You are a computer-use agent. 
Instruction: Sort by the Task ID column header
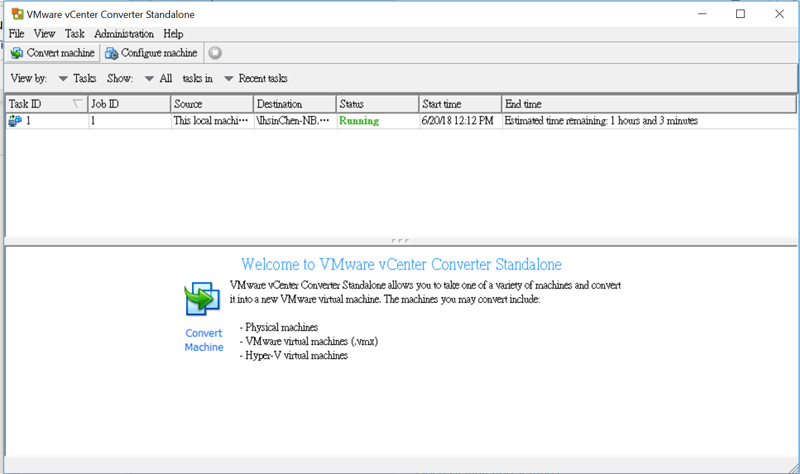46,104
